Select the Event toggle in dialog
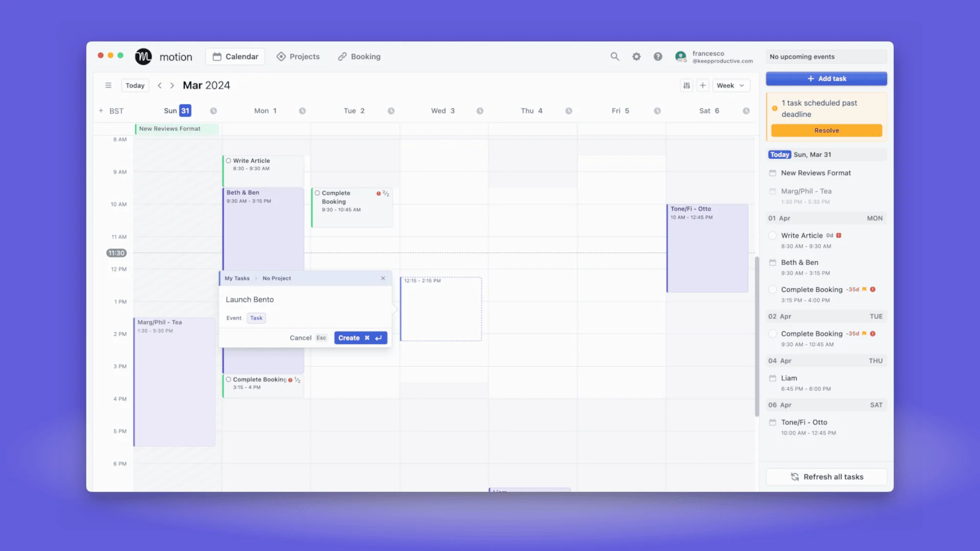Image resolution: width=980 pixels, height=551 pixels. pyautogui.click(x=234, y=317)
